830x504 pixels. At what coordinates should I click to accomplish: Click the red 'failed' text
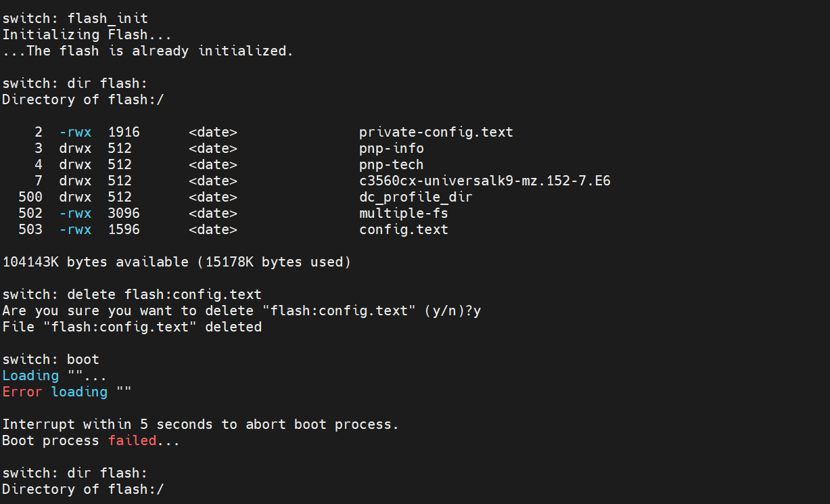click(132, 440)
